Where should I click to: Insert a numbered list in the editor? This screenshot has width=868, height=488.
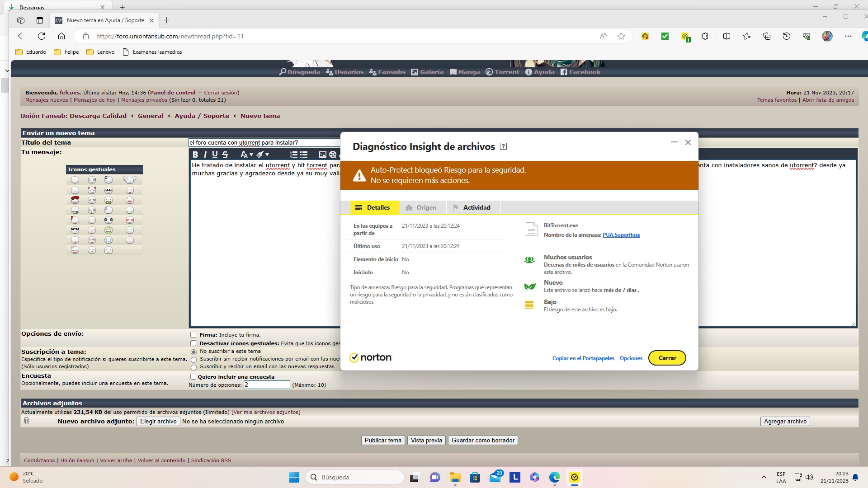tap(294, 155)
